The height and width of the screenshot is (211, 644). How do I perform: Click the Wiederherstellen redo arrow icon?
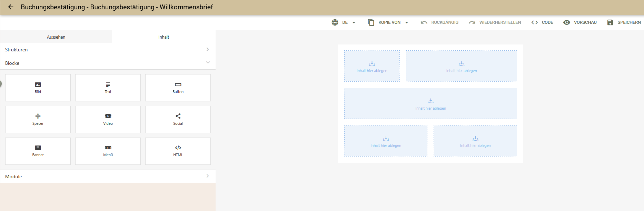[x=472, y=22]
